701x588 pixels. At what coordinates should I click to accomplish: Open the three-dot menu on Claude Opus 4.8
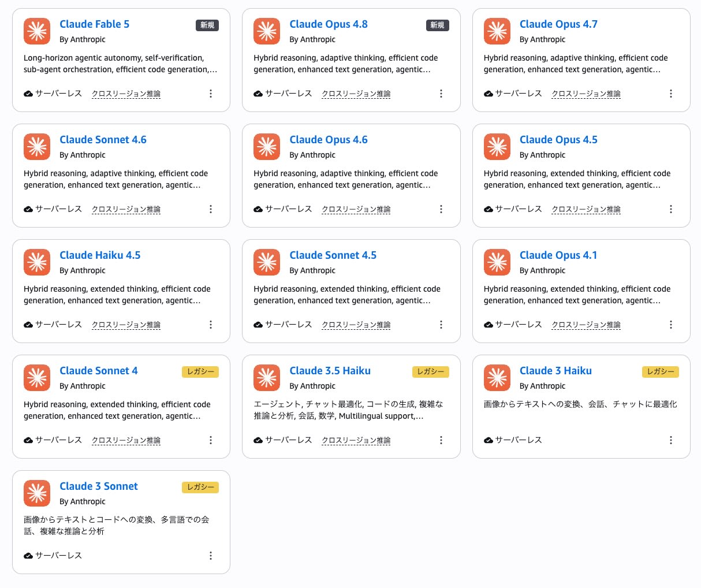coord(441,94)
